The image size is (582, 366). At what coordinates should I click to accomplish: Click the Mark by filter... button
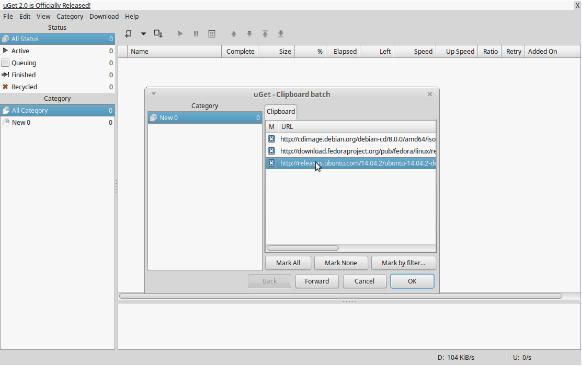coord(403,263)
